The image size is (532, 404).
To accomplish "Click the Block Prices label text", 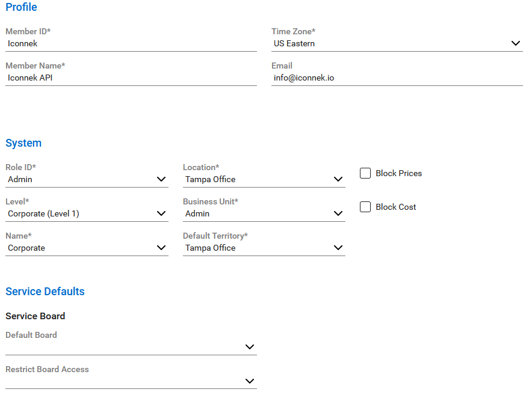I will [398, 173].
